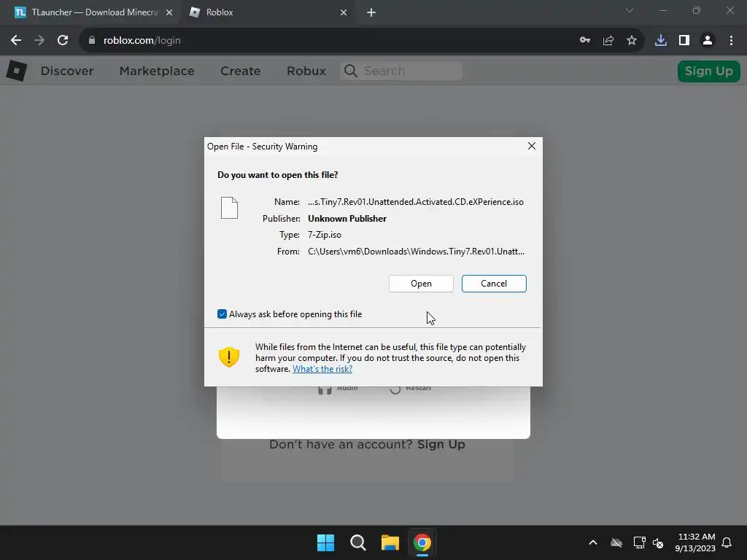The image size is (747, 560).
Task: Click the network tray icon
Action: (639, 542)
